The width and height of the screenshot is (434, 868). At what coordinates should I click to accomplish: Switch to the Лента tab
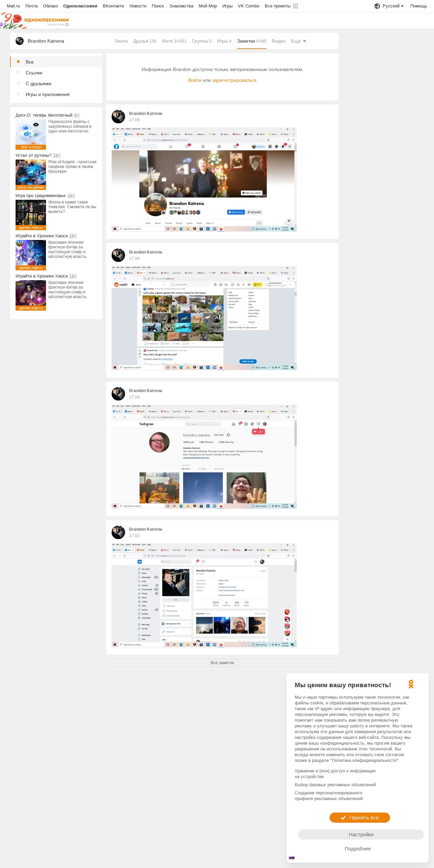coord(121,41)
